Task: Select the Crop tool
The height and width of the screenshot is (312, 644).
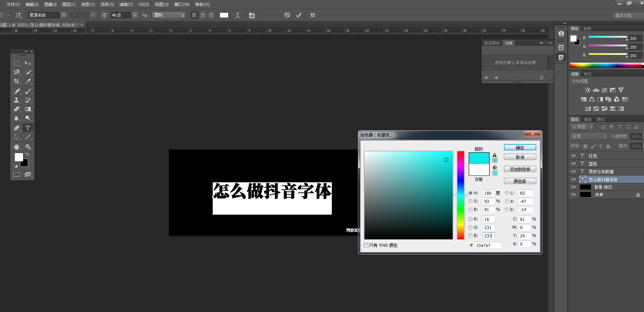Action: 17,81
